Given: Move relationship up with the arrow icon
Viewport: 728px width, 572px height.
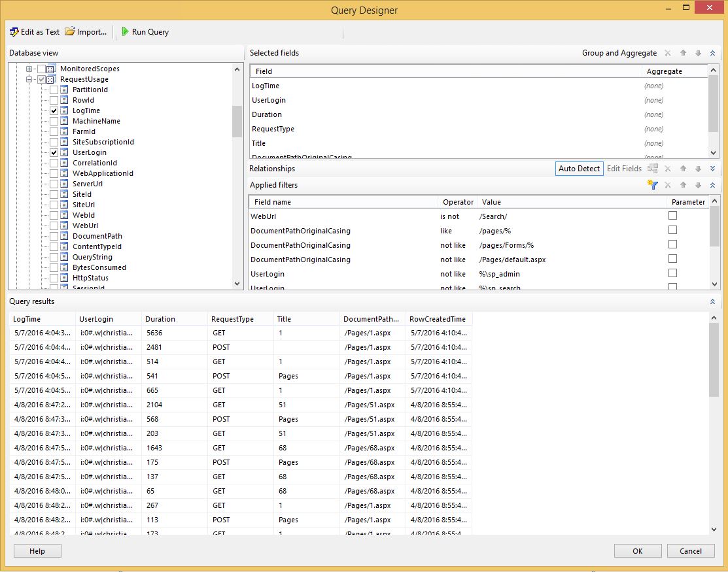Looking at the screenshot, I should (x=683, y=169).
